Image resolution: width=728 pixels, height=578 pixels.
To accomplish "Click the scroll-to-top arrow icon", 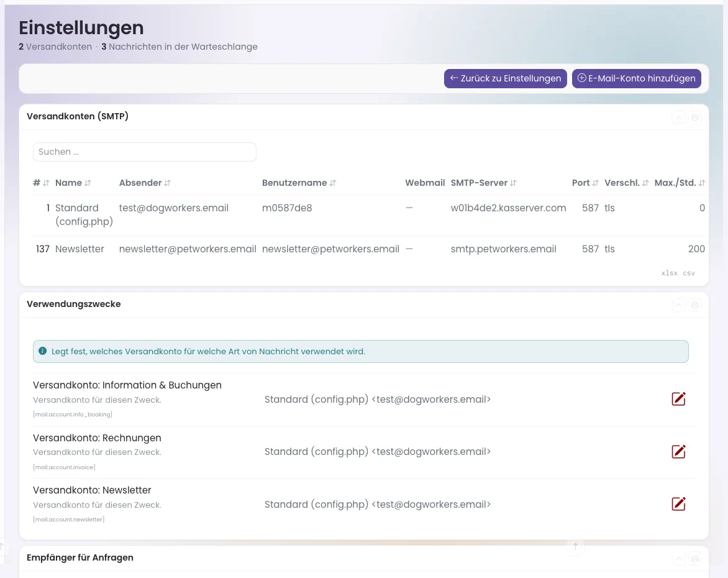I will (x=575, y=546).
